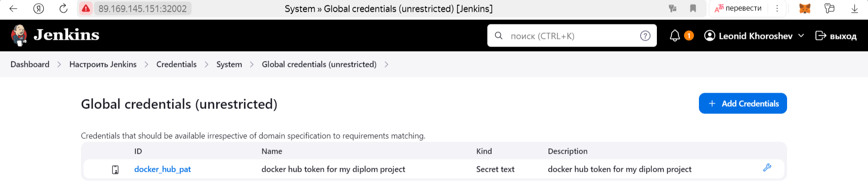Screen dimensions: 868x184
Task: Expand the Leonid Khoroshev user dropdown
Action: point(802,36)
